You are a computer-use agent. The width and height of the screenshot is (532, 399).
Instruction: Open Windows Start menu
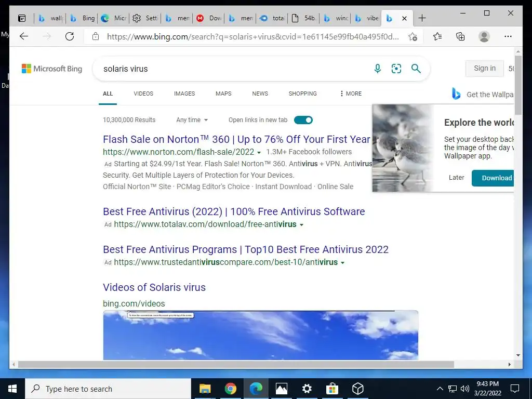click(12, 389)
